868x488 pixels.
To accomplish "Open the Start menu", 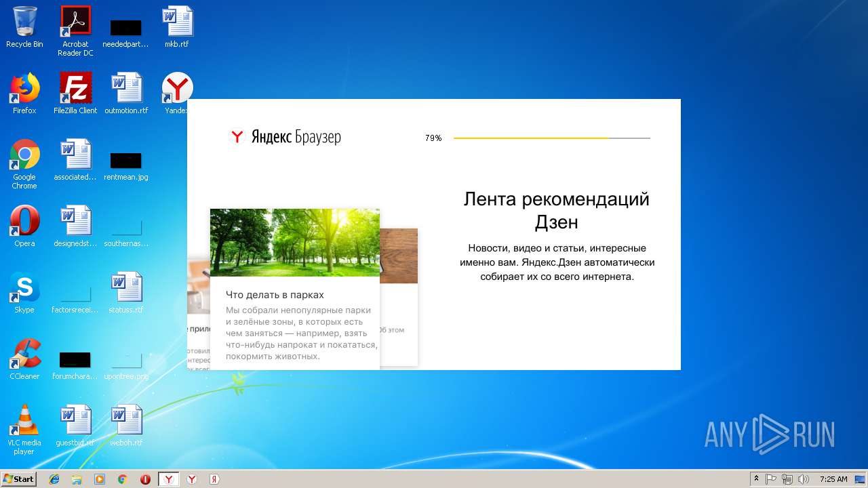I will pos(18,479).
